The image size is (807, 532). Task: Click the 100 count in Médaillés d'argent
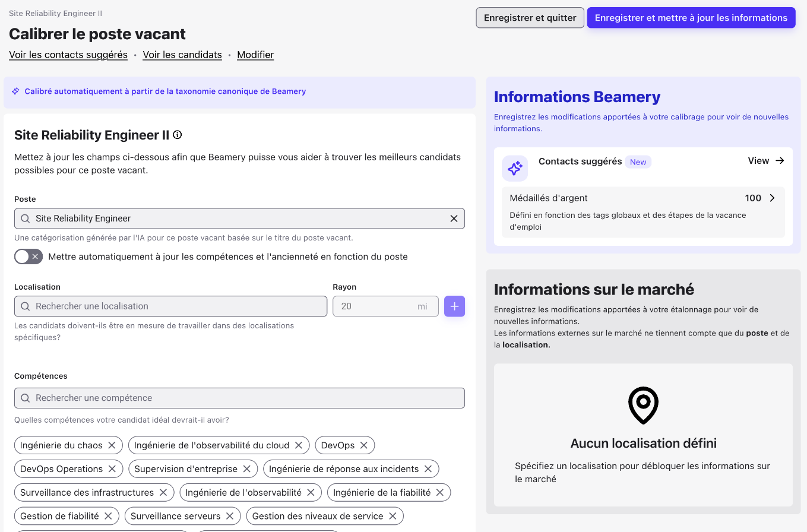(x=753, y=198)
